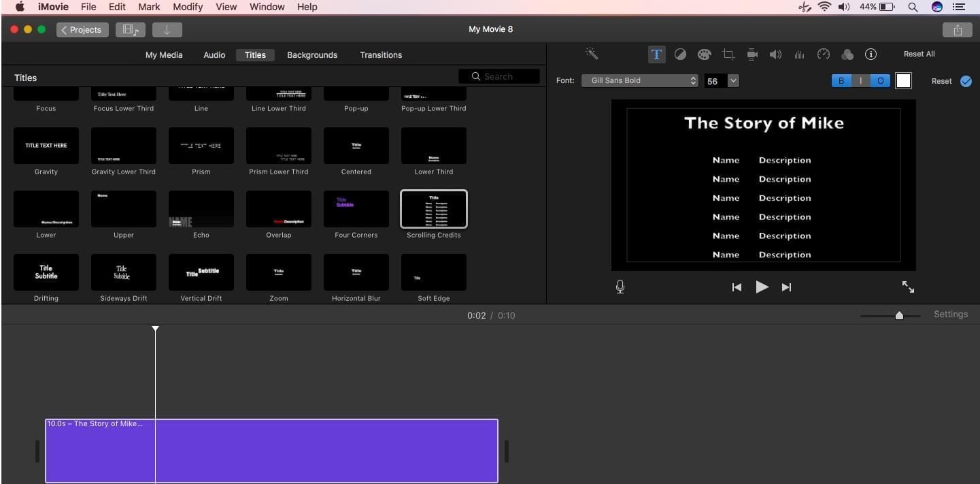
Task: Open the Clip Filter effects icon
Action: tap(847, 54)
